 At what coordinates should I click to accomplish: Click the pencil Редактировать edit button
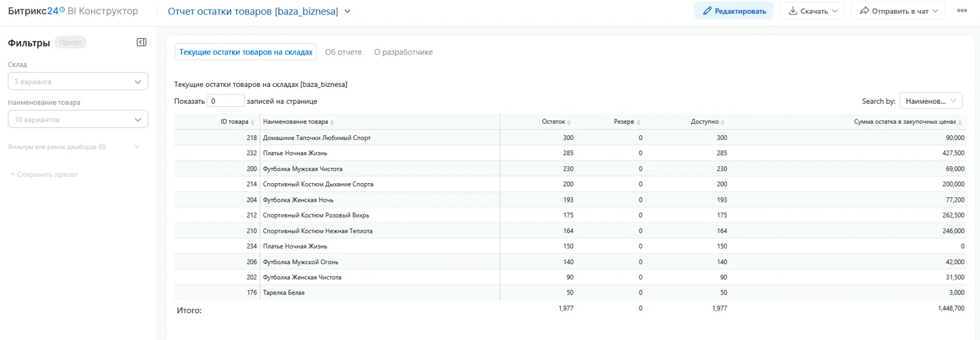tap(733, 11)
